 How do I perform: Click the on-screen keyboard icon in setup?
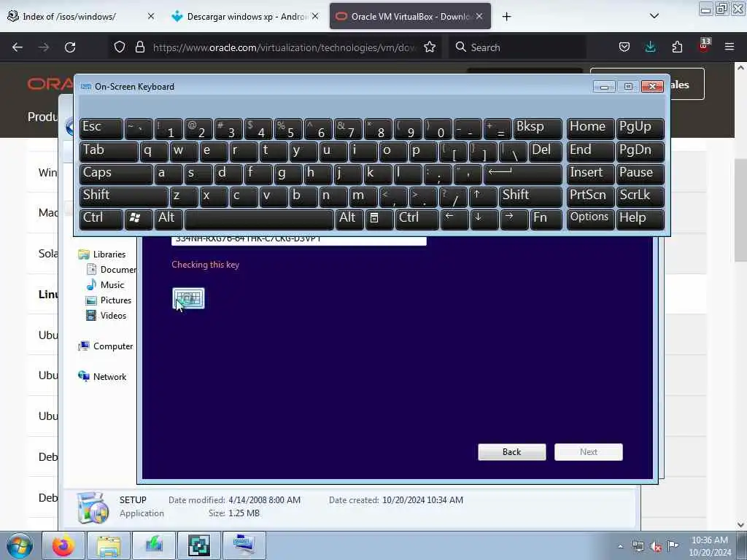(x=189, y=298)
